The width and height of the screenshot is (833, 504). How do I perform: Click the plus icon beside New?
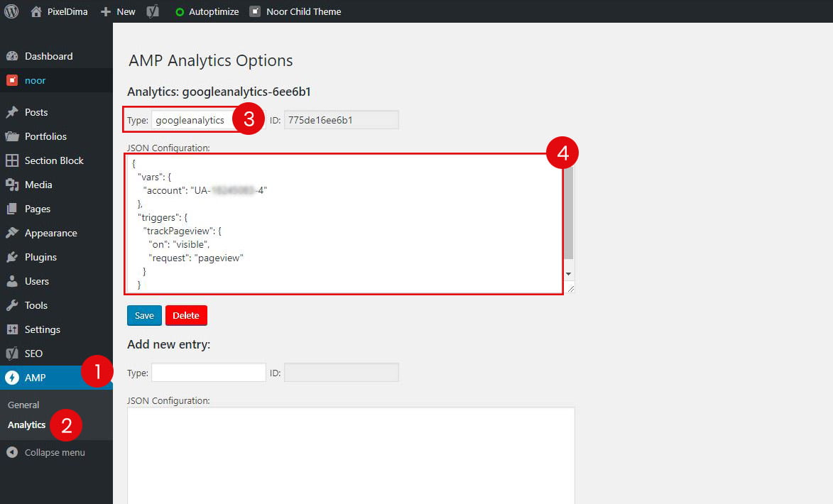[x=106, y=11]
